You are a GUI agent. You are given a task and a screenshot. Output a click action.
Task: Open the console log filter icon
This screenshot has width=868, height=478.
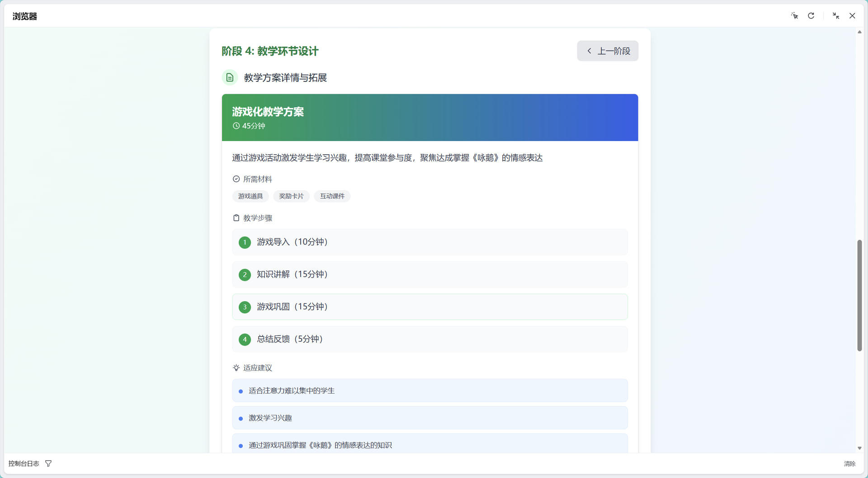tap(48, 464)
